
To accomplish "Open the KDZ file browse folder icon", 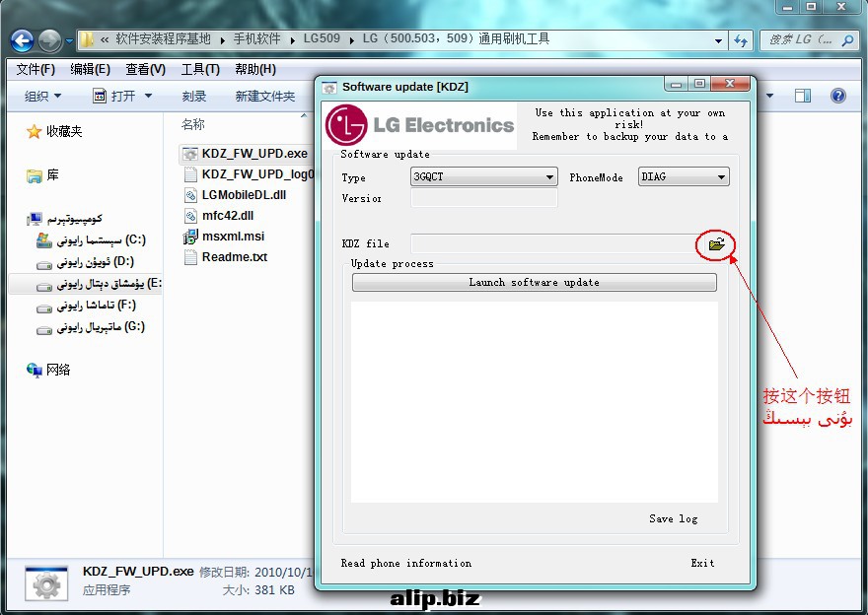I will click(716, 243).
